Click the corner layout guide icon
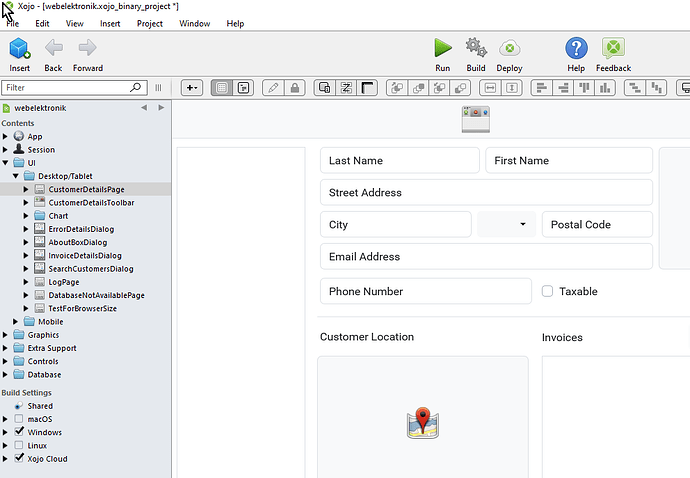The width and height of the screenshot is (690, 478). [x=367, y=88]
